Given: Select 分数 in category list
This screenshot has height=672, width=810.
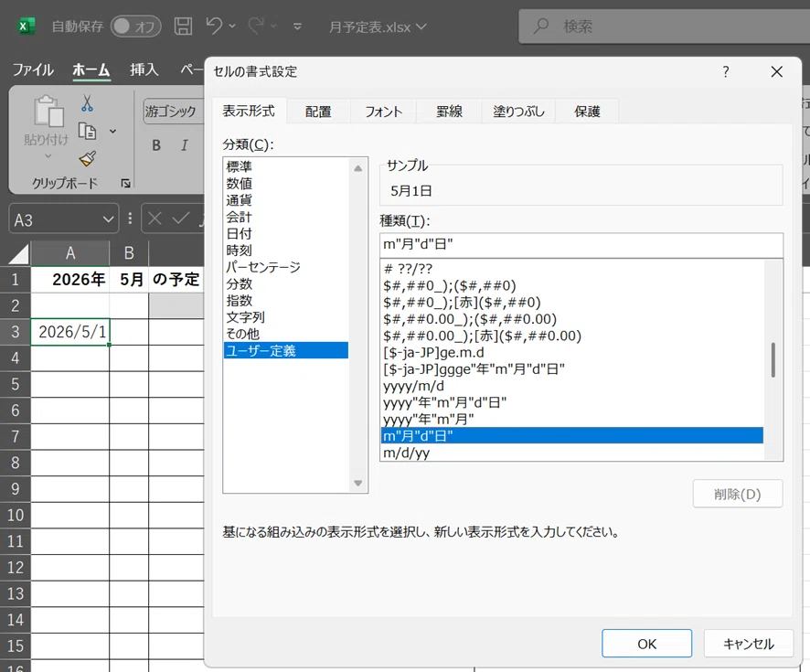Looking at the screenshot, I should pyautogui.click(x=286, y=283).
